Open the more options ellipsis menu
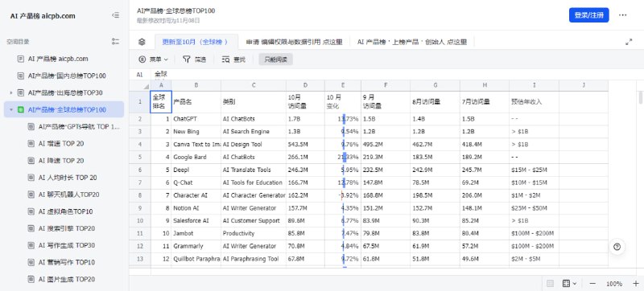Image resolution: width=644 pixels, height=291 pixels. click(622, 15)
